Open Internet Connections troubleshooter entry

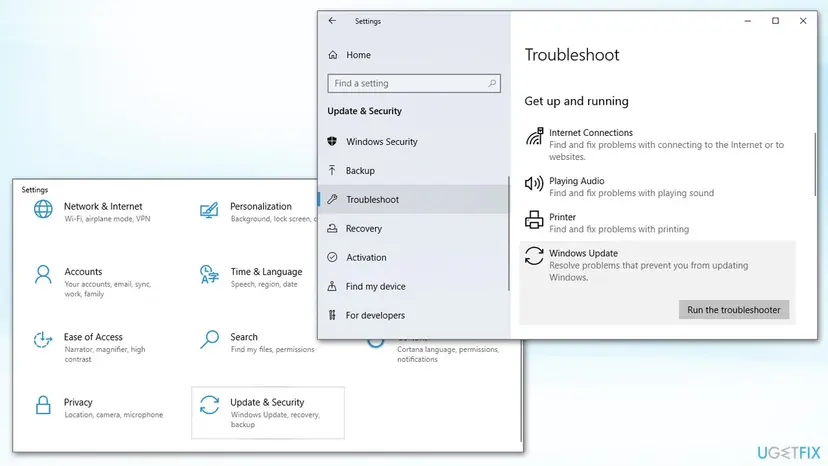point(657,144)
